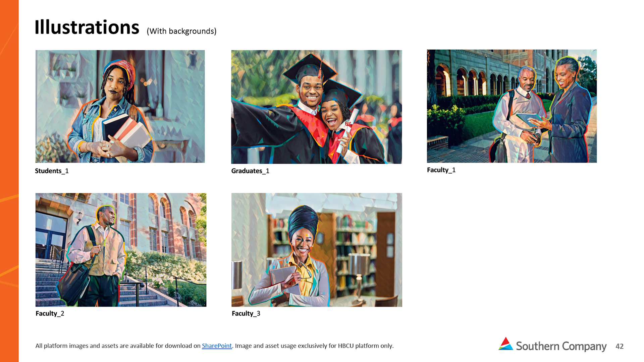
Task: Click the Illustrations slide title
Action: click(x=87, y=27)
